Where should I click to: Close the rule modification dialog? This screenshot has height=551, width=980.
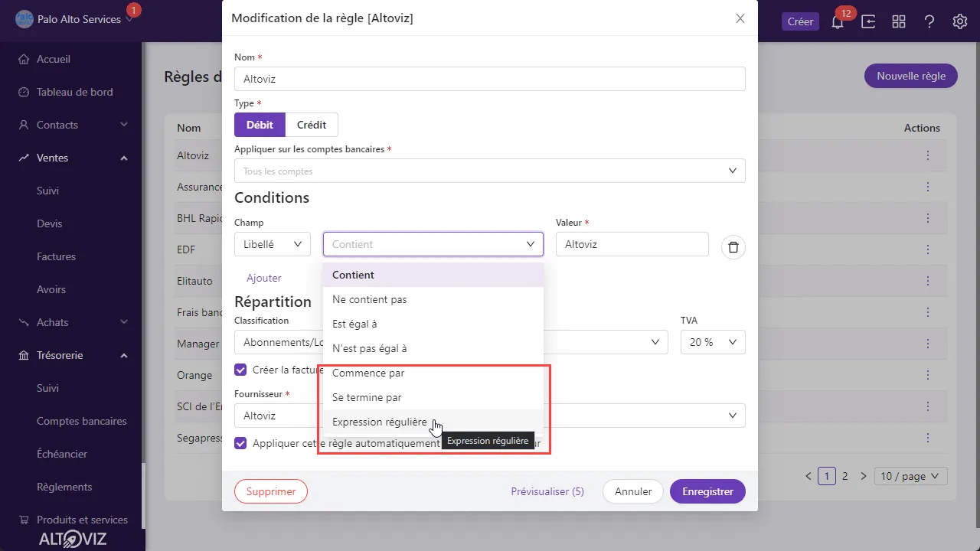click(x=740, y=18)
